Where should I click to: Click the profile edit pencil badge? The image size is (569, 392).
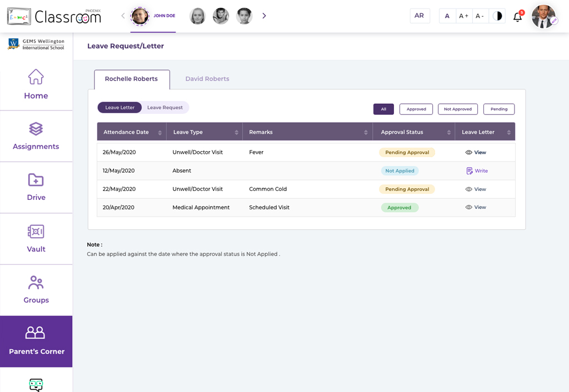click(554, 21)
